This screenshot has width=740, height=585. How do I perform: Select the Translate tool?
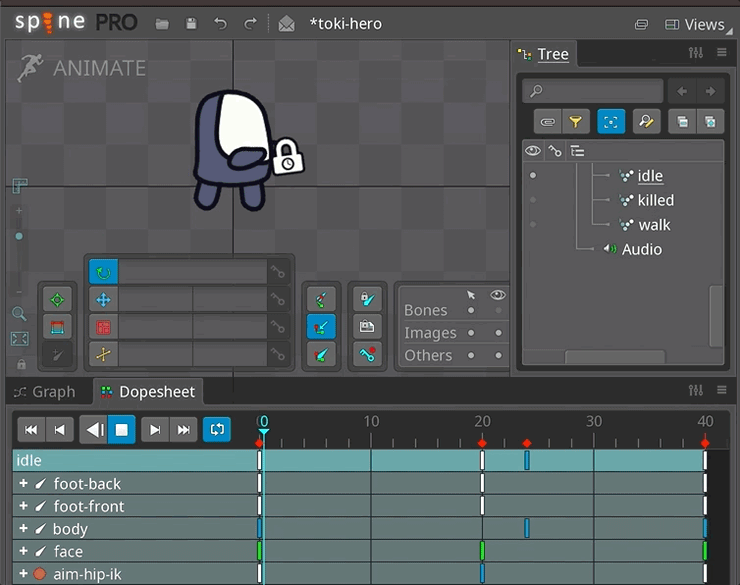tap(103, 299)
